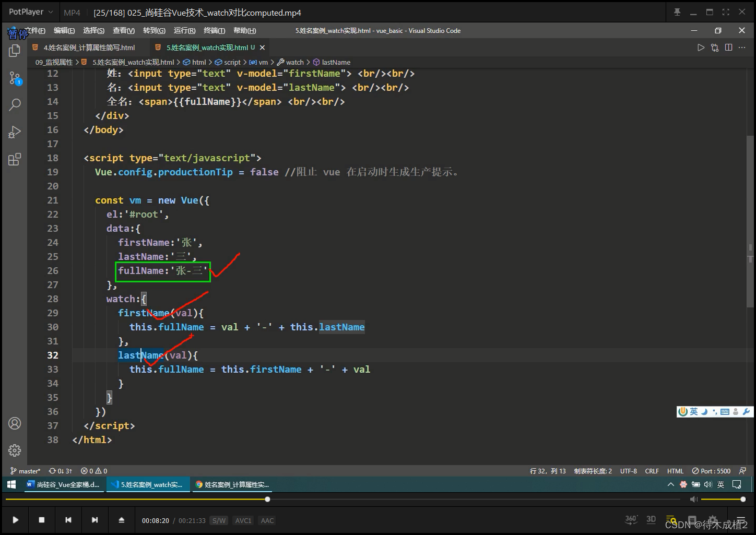Pin the PotPlayer window on top
This screenshot has width=756, height=535.
[x=677, y=12]
